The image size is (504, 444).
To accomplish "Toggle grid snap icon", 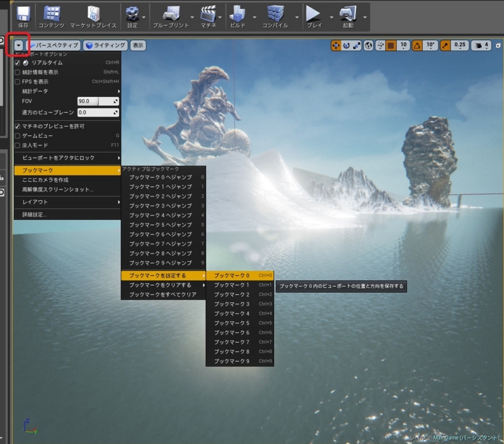I will (391, 45).
